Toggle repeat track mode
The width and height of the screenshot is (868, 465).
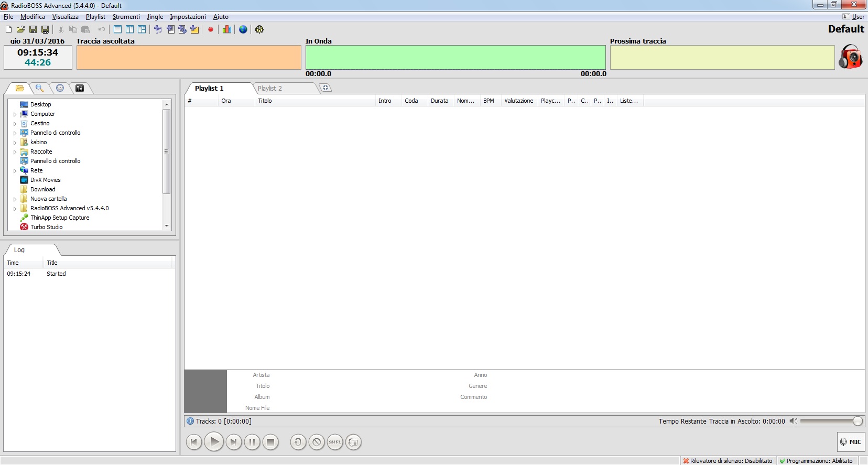pyautogui.click(x=298, y=442)
